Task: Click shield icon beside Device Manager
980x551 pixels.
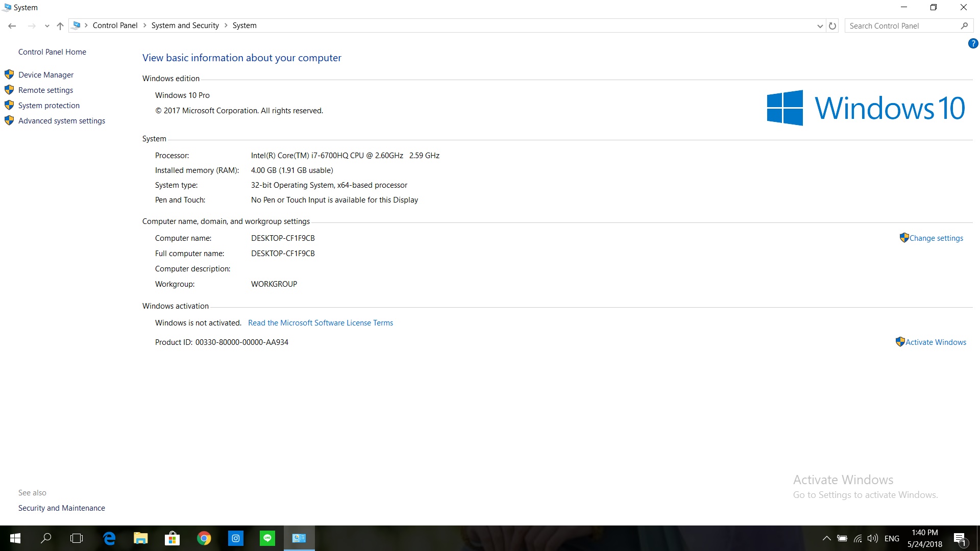Action: pyautogui.click(x=9, y=74)
